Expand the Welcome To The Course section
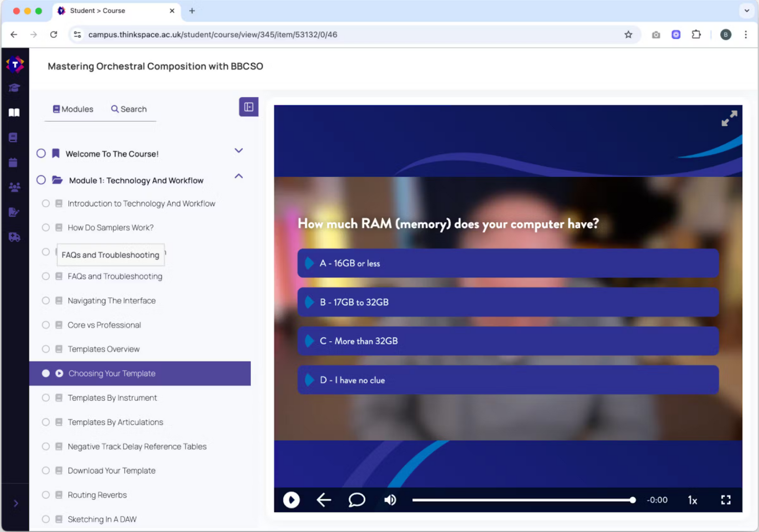The width and height of the screenshot is (759, 532). pyautogui.click(x=238, y=151)
